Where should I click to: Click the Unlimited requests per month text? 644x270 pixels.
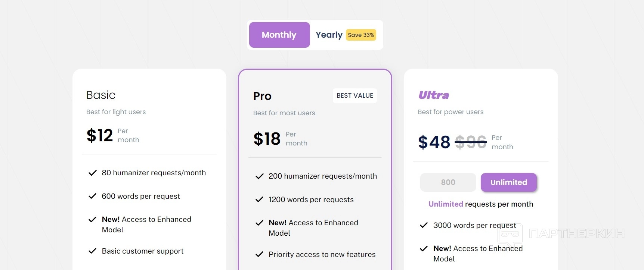(481, 204)
